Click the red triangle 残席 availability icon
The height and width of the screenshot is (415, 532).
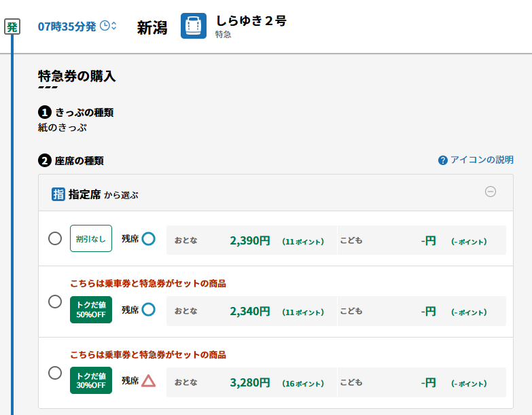pyautogui.click(x=148, y=381)
